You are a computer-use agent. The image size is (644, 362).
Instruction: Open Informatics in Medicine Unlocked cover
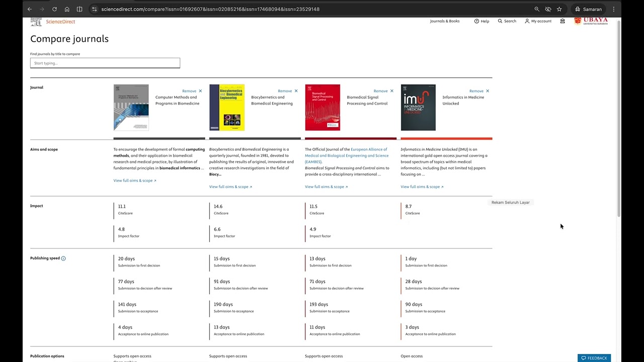(x=418, y=108)
